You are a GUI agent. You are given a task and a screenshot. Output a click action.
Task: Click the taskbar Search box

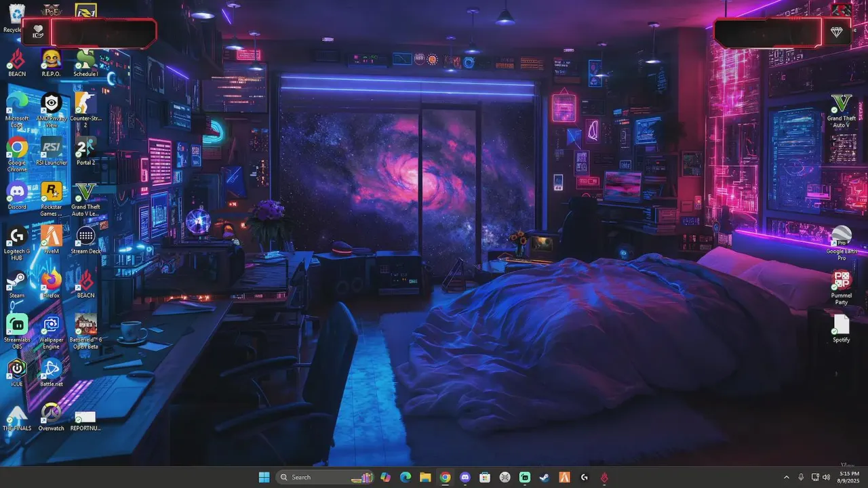point(325,477)
